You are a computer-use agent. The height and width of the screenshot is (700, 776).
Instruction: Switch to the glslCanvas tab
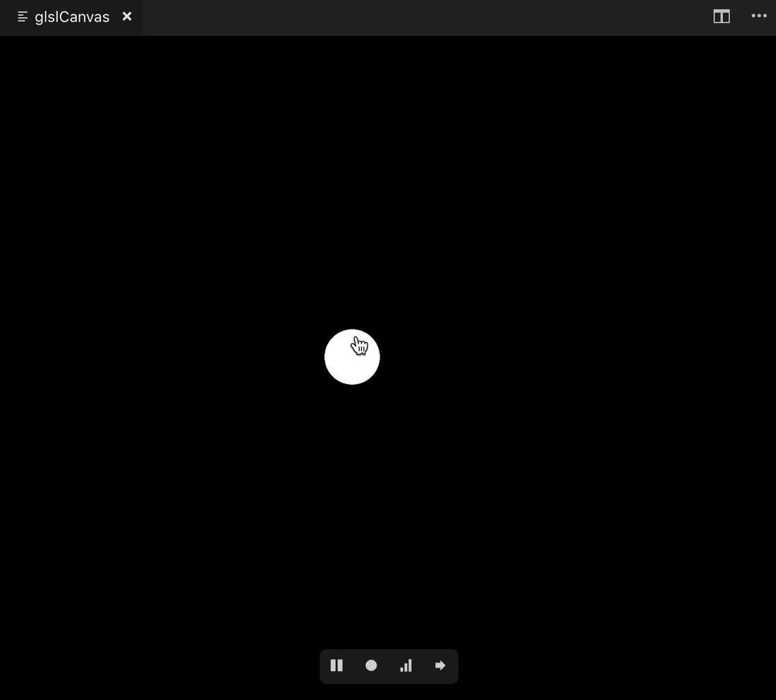click(71, 16)
